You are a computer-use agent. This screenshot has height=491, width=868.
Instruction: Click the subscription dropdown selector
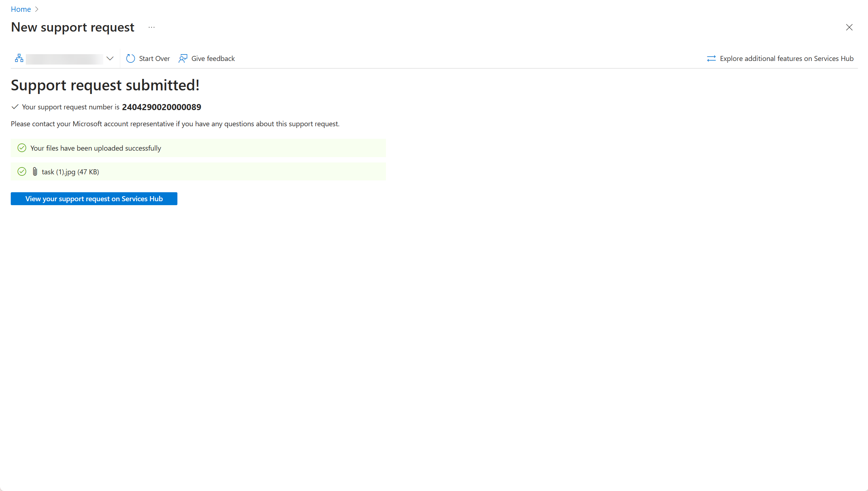[x=64, y=58]
